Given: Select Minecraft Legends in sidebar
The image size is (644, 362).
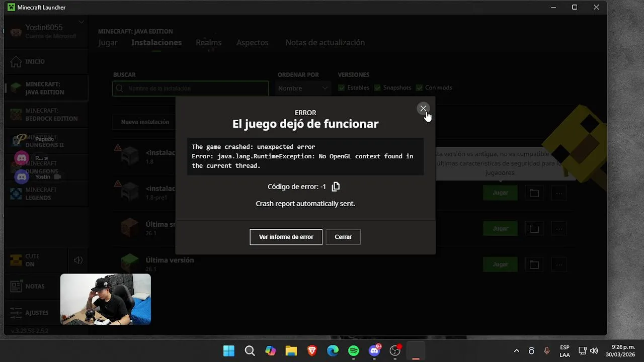Looking at the screenshot, I should click(x=45, y=194).
